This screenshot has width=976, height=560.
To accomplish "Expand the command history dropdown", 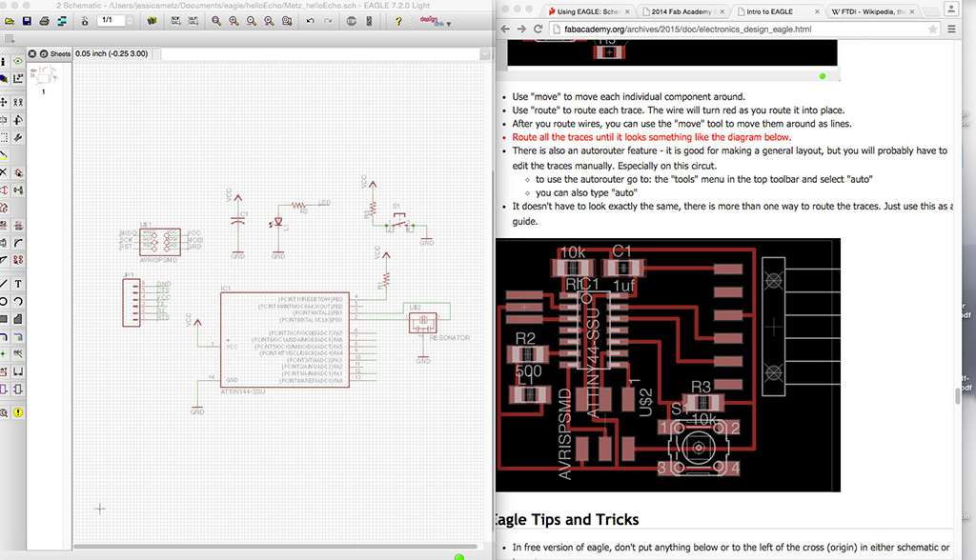I will (x=485, y=54).
